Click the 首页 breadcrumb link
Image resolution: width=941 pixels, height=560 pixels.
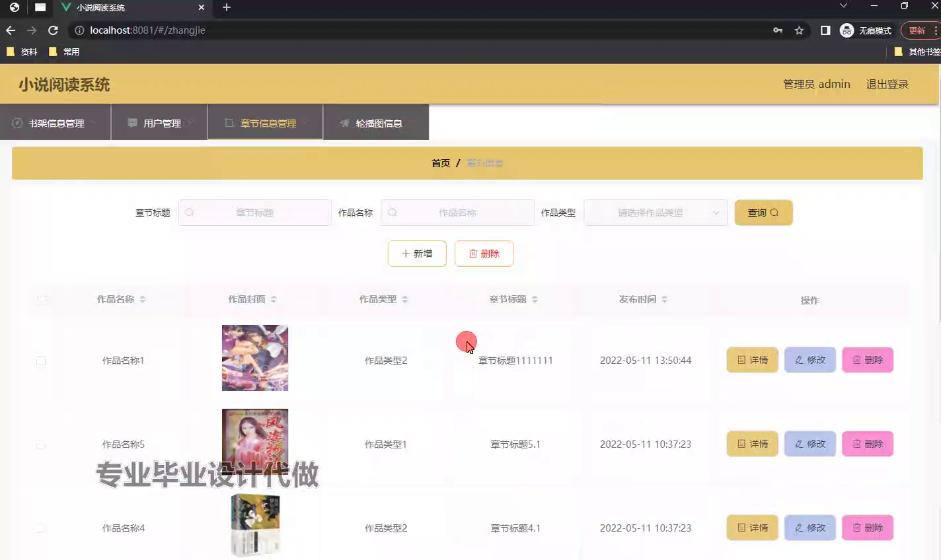(x=441, y=163)
